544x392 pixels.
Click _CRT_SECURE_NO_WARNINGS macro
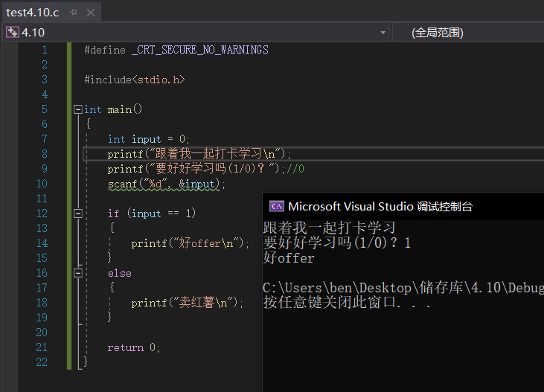[200, 50]
